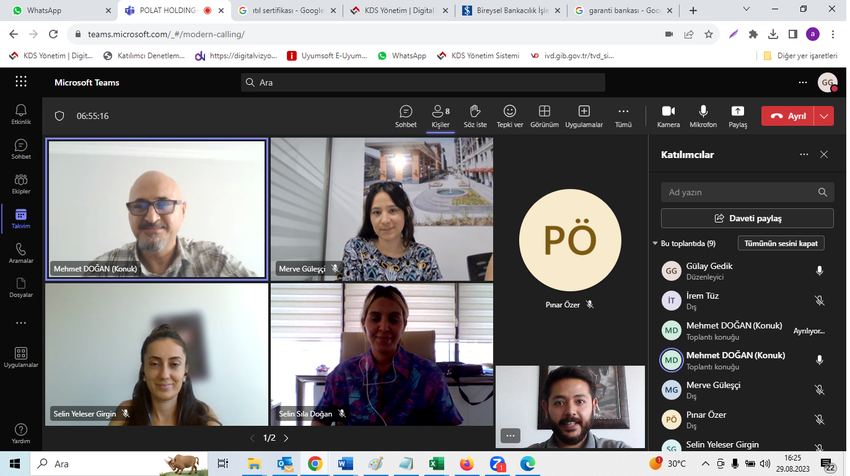
Task: Toggle the Mikrofon mute button
Action: click(703, 116)
